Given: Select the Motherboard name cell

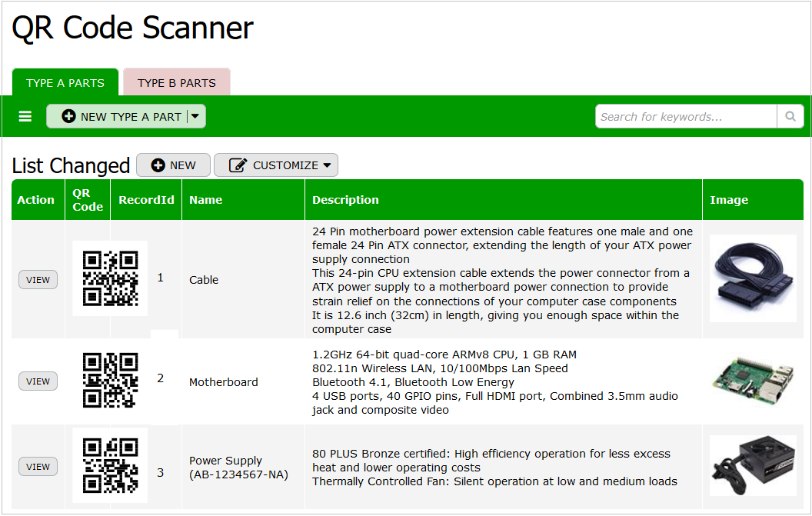Looking at the screenshot, I should tap(223, 382).
